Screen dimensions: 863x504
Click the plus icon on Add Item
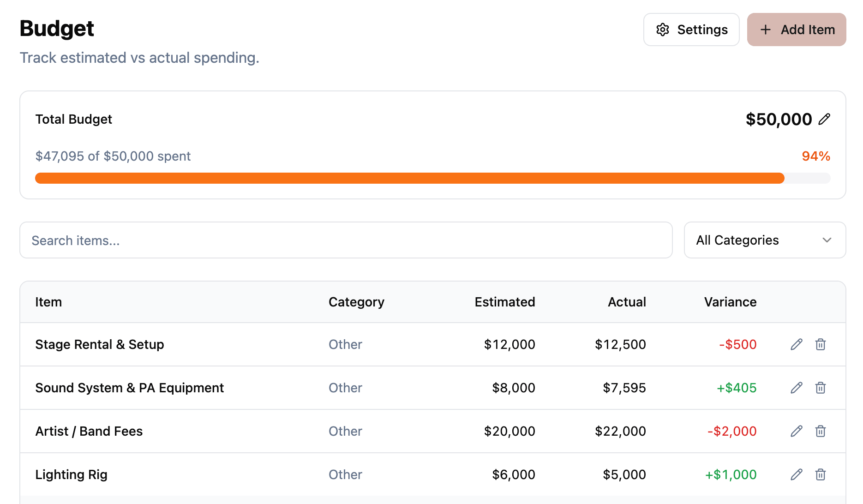tap(765, 30)
